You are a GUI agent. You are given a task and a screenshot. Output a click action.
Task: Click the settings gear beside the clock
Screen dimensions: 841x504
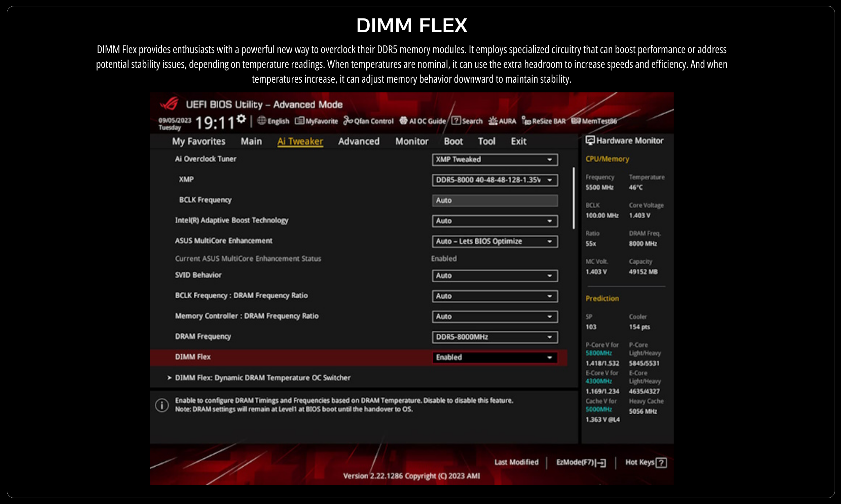click(x=241, y=119)
